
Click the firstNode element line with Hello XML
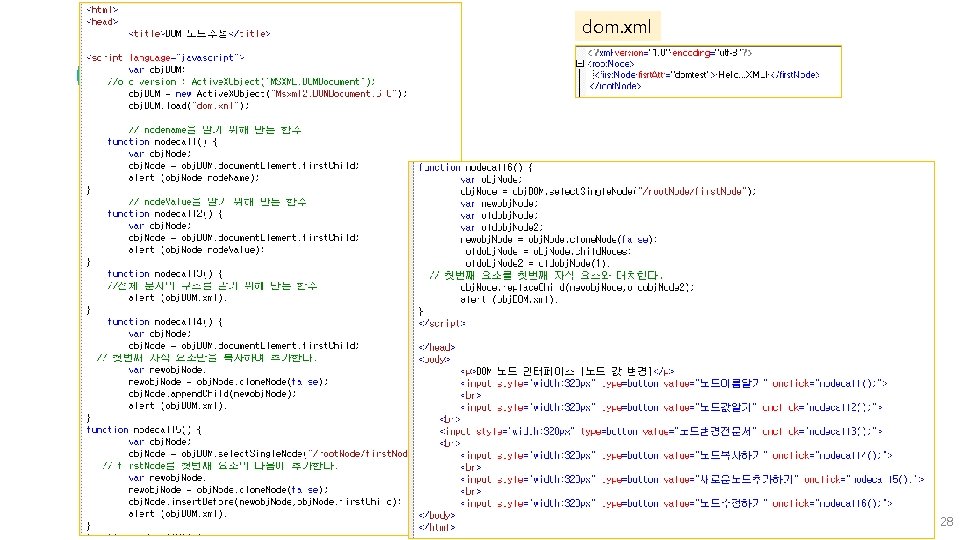click(x=706, y=75)
